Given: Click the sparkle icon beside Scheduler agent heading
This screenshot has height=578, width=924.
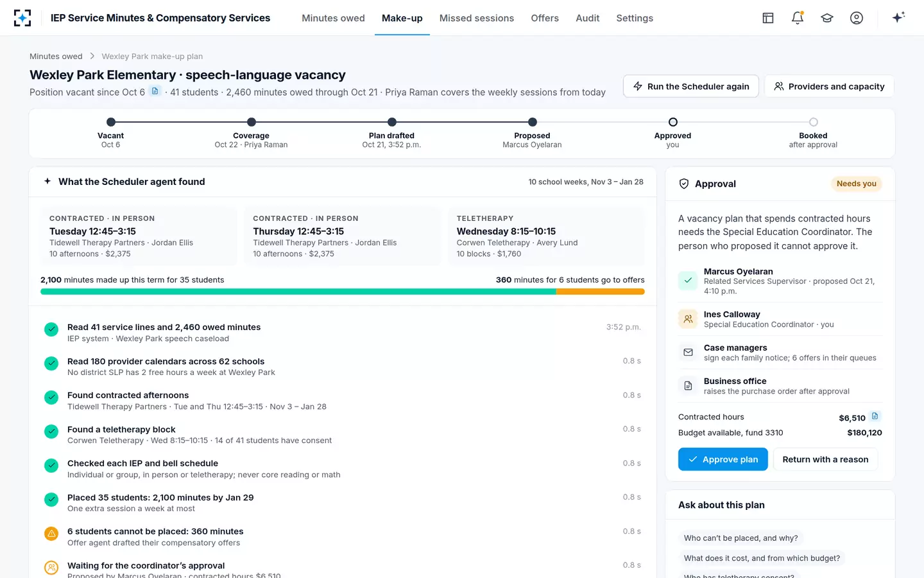Looking at the screenshot, I should [x=47, y=182].
